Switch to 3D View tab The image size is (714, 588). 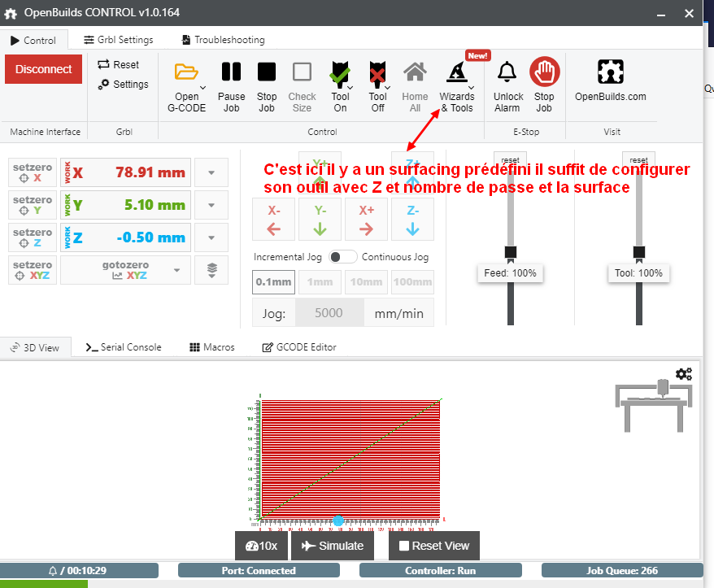[x=36, y=347]
